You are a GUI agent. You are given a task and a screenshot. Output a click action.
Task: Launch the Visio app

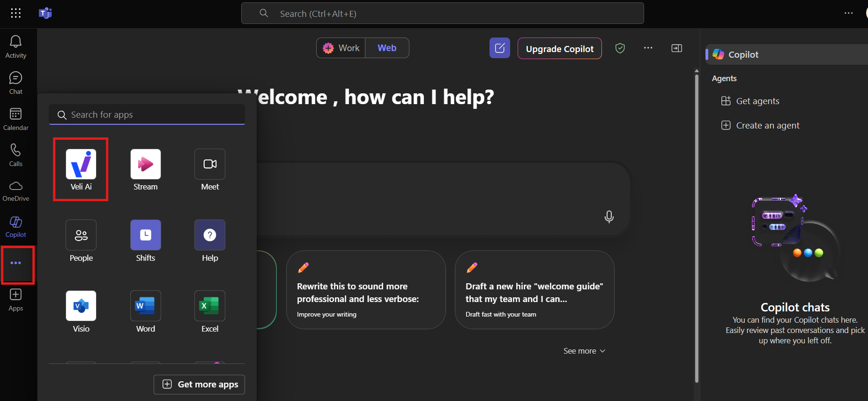(81, 312)
